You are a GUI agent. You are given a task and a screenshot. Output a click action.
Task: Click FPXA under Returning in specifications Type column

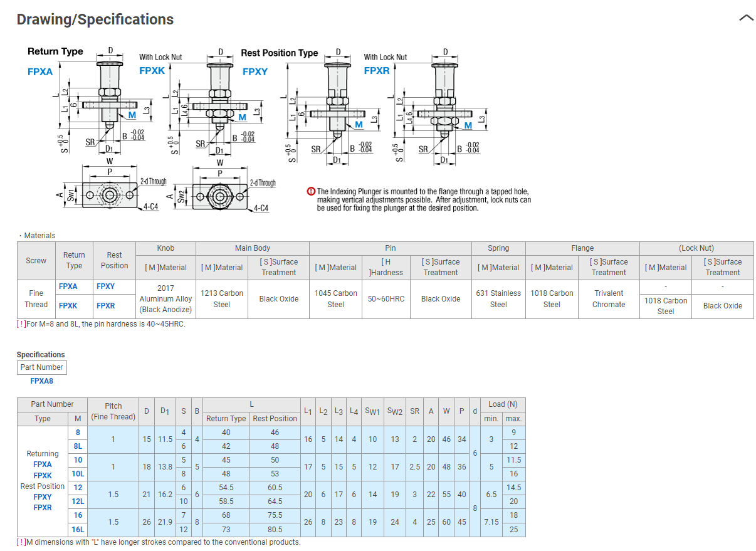[x=43, y=464]
